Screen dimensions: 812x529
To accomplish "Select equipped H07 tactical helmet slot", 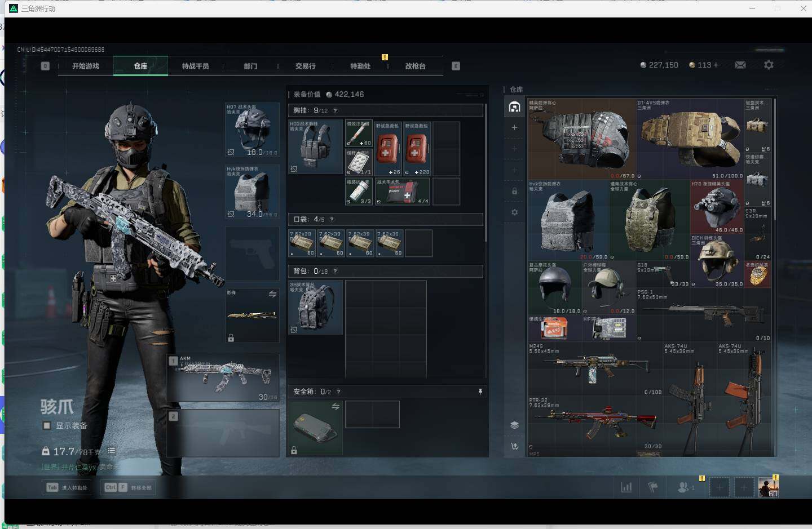I will tap(252, 130).
